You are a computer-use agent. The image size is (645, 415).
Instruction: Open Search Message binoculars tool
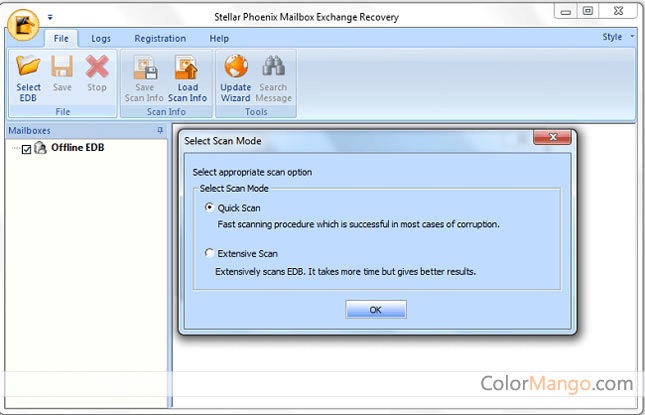coord(274,79)
